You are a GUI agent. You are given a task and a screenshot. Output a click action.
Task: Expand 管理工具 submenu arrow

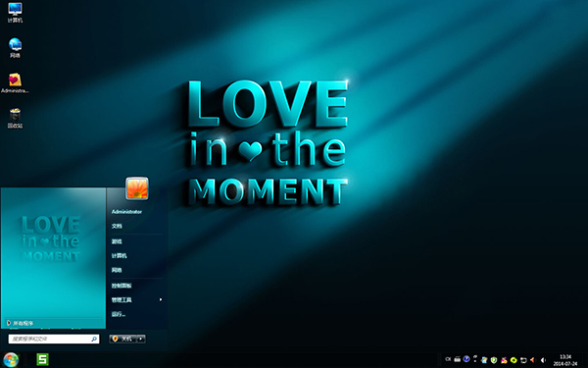(161, 299)
